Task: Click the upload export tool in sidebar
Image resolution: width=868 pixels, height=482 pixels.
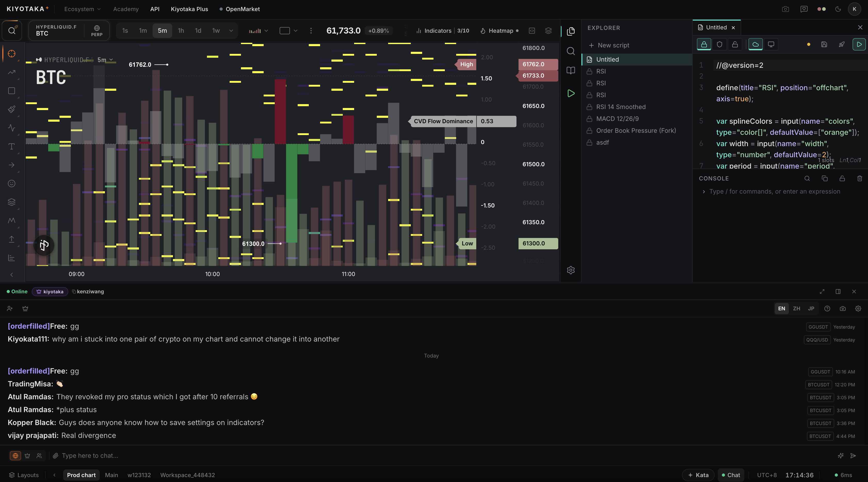Action: 11,239
